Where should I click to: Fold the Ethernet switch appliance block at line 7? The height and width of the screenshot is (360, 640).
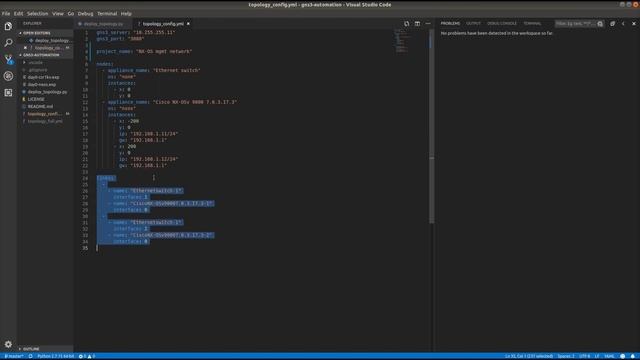[x=103, y=71]
